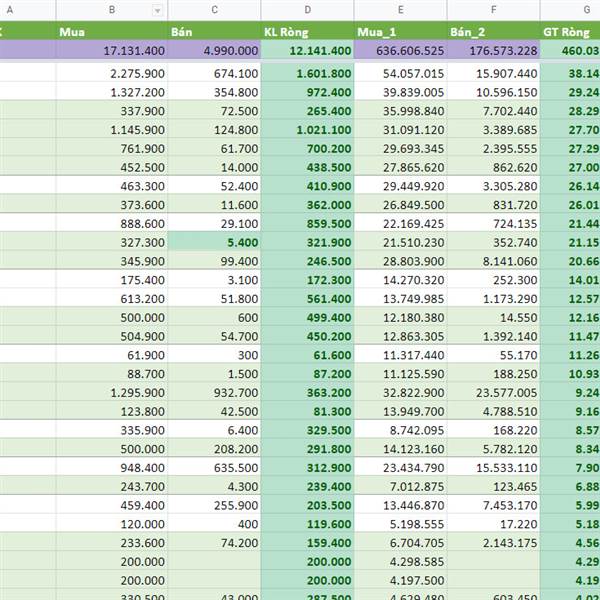Select cell with value 463.300
The image size is (600, 600).
[x=112, y=186]
